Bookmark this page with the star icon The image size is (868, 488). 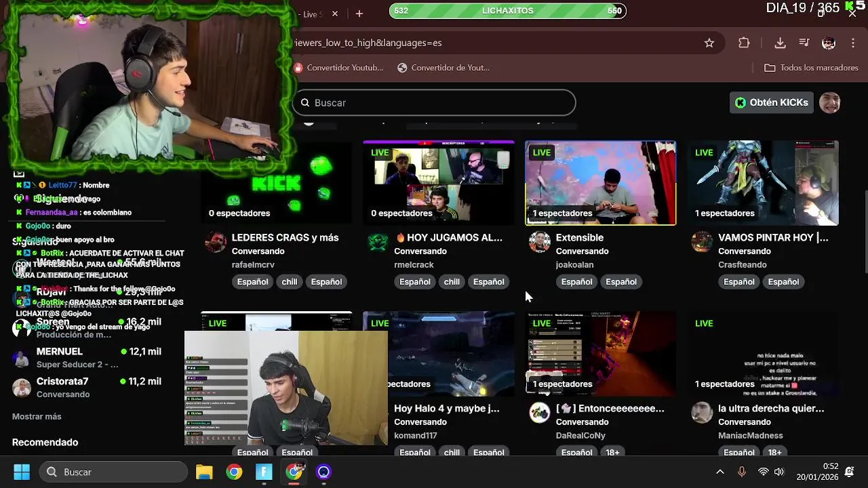(x=709, y=43)
